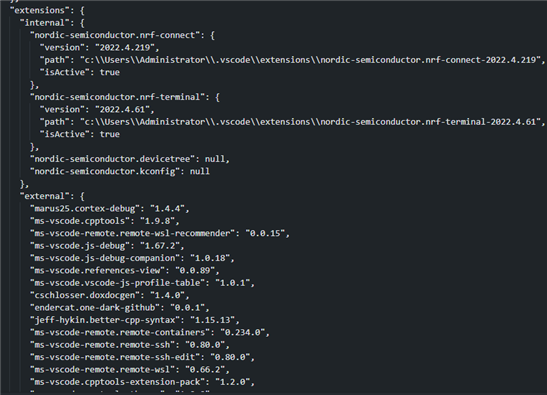Click the nordic-semiconductor.nrf-connect key
This screenshot has height=395, width=547.
tap(112, 35)
